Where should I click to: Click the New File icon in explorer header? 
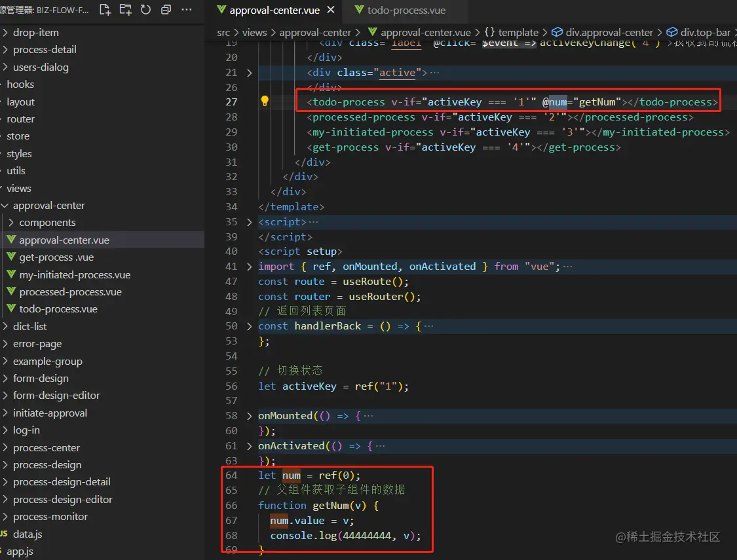[105, 9]
